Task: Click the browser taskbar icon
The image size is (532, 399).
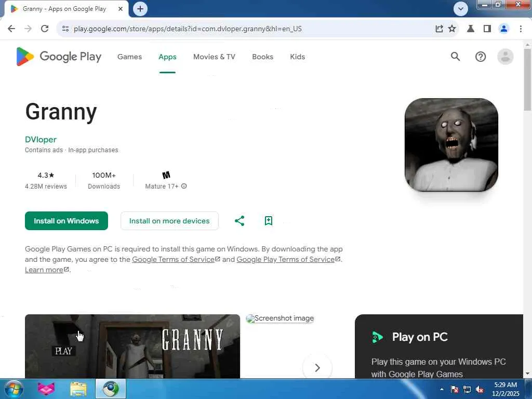Action: [x=111, y=389]
